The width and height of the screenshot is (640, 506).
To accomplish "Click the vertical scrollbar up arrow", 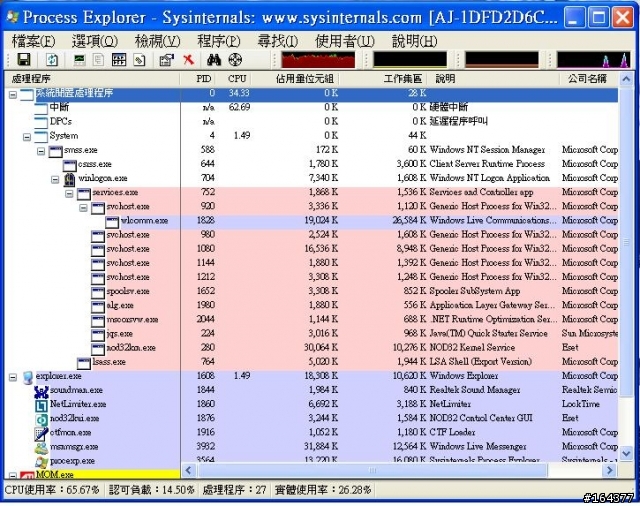I will point(626,79).
